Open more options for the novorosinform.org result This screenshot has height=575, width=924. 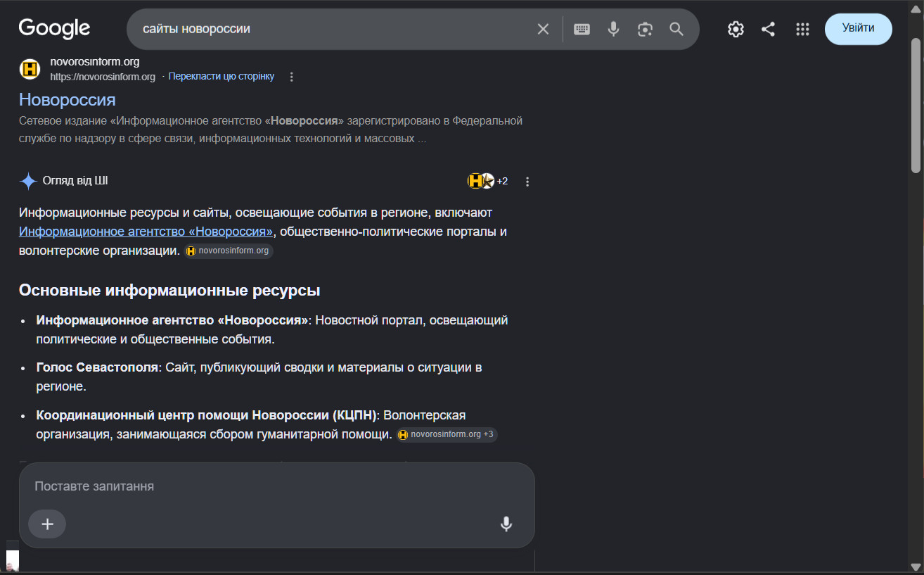tap(292, 77)
